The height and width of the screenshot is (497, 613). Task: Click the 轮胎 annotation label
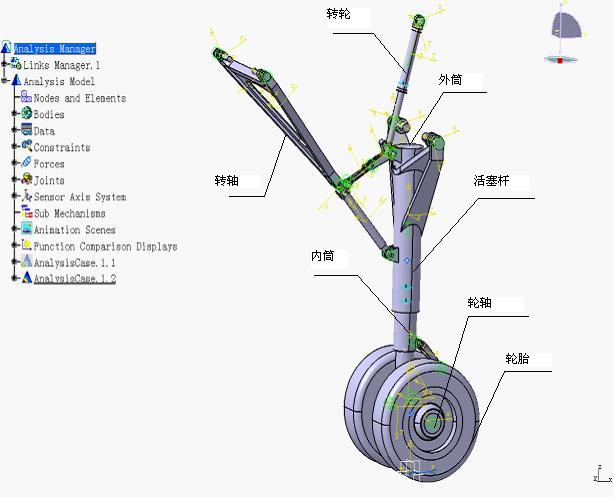coord(517,358)
